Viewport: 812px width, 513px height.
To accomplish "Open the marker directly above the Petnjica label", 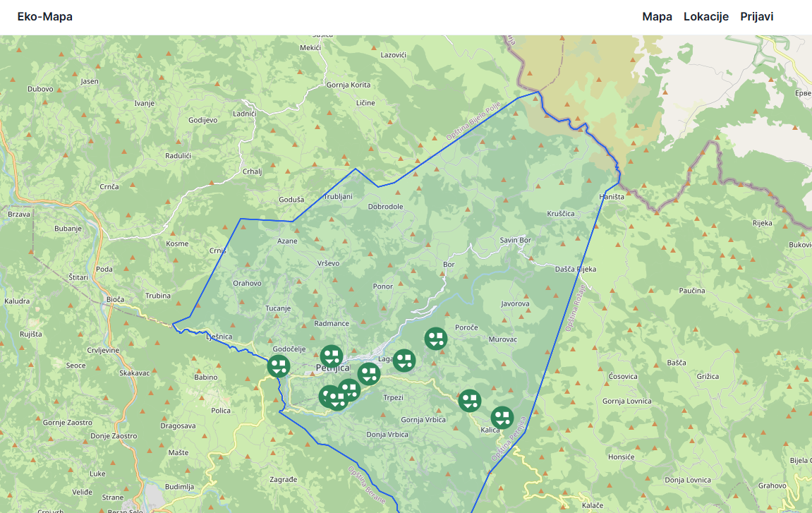I will click(332, 356).
